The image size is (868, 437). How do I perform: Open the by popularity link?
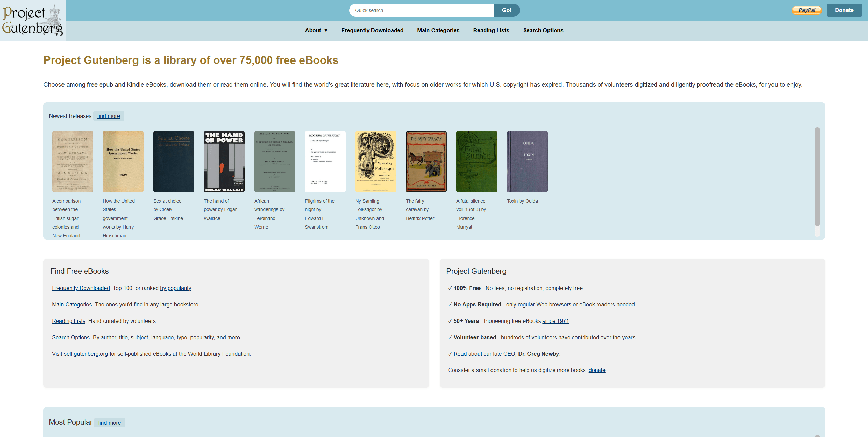click(175, 288)
